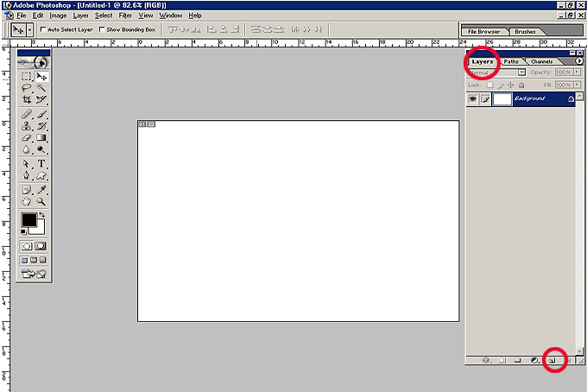The height and width of the screenshot is (392, 587).
Task: Enable the Auto Select Layer checkbox
Action: [x=42, y=29]
